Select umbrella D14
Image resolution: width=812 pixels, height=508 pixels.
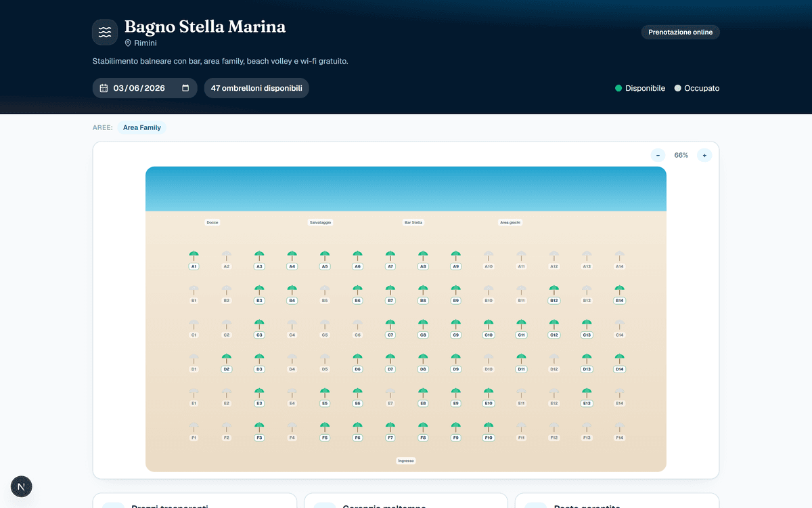tap(619, 362)
